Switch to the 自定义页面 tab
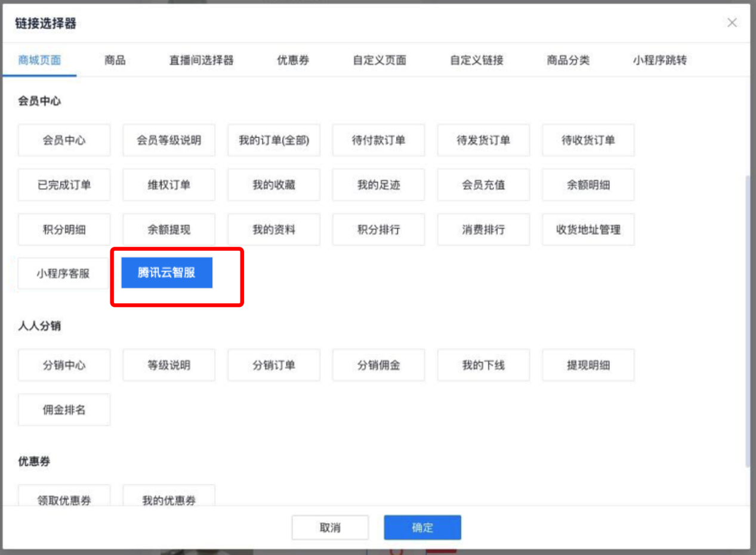Viewport: 756px width, 555px height. [x=379, y=60]
